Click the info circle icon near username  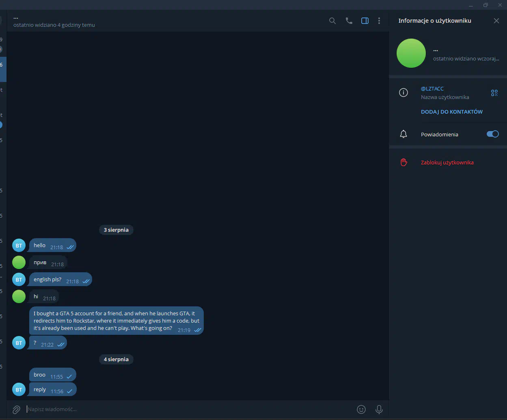[x=403, y=93]
